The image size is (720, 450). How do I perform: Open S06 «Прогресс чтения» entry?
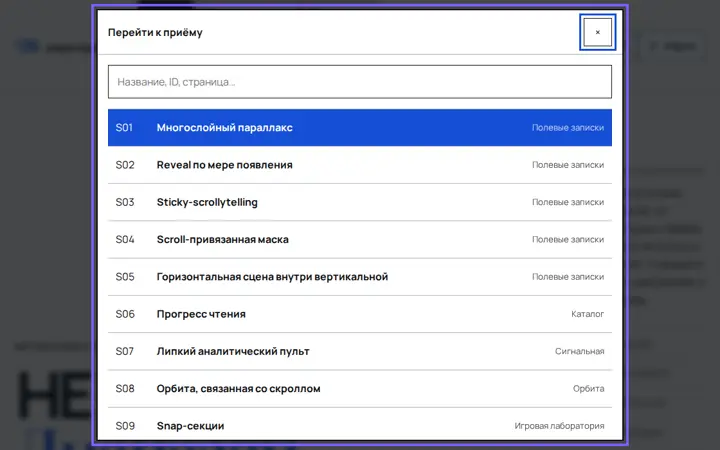pyautogui.click(x=360, y=314)
